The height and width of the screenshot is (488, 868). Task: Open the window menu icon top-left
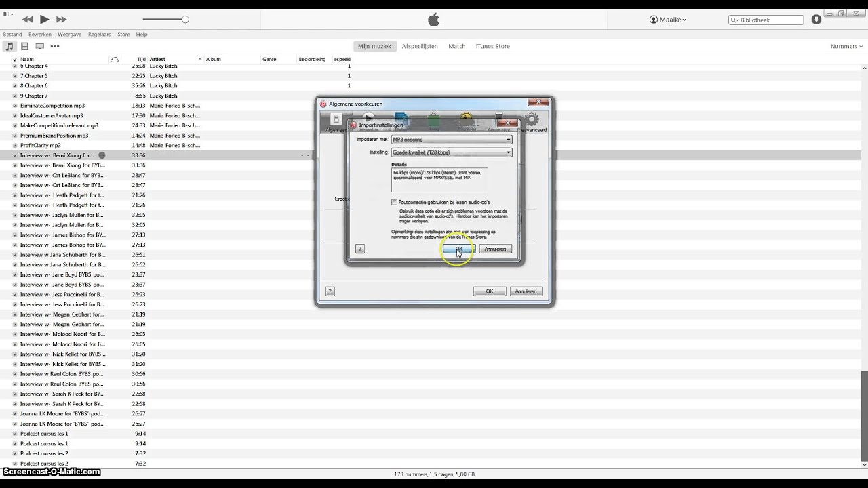(x=7, y=14)
